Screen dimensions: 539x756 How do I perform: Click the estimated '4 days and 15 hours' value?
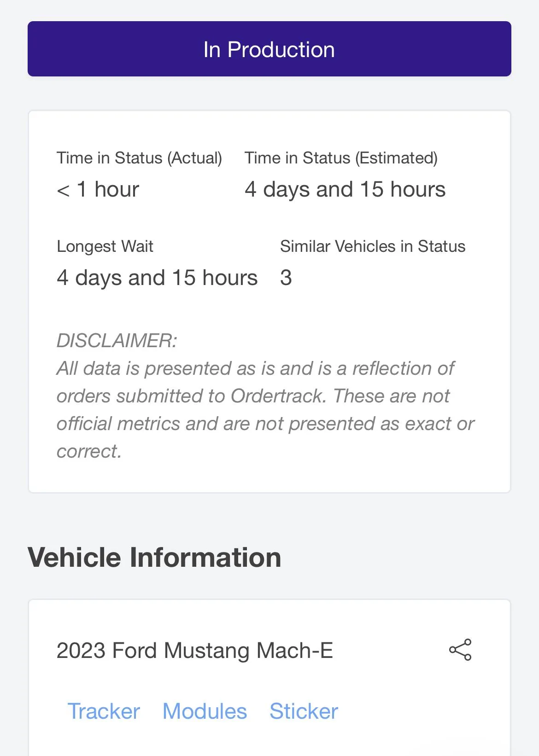pyautogui.click(x=345, y=189)
